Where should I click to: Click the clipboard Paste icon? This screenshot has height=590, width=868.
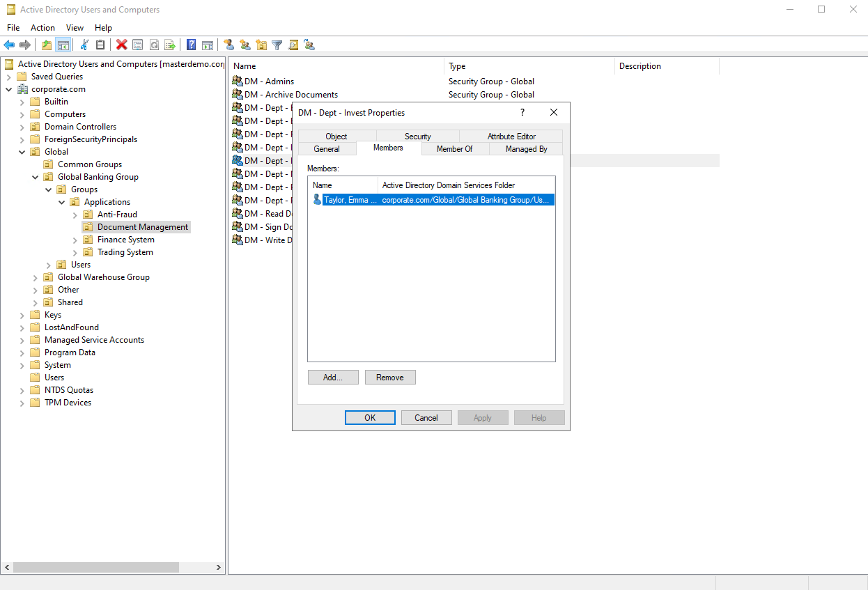[x=100, y=45]
